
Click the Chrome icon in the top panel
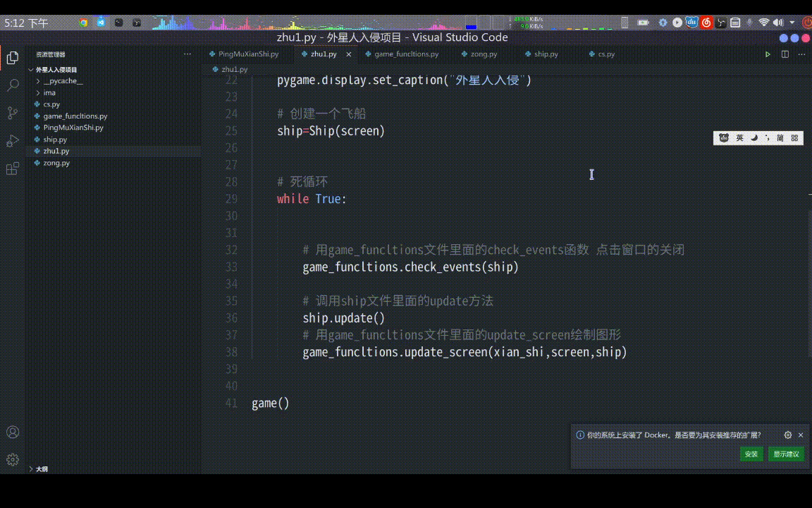point(83,23)
